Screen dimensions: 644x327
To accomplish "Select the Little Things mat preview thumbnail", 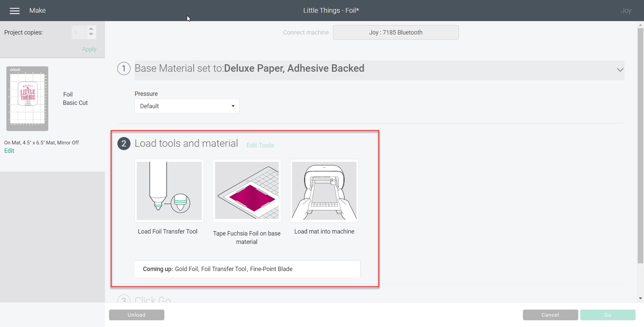I will 28,99.
